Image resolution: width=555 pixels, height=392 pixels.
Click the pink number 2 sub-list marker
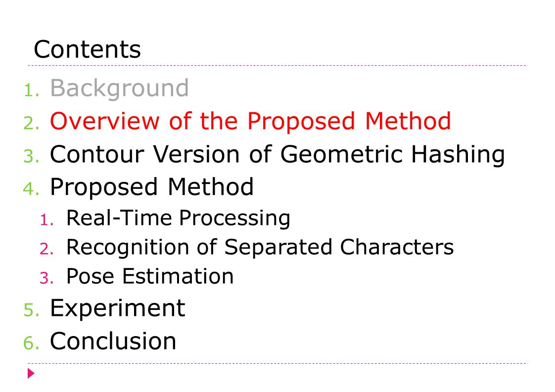[x=46, y=249]
